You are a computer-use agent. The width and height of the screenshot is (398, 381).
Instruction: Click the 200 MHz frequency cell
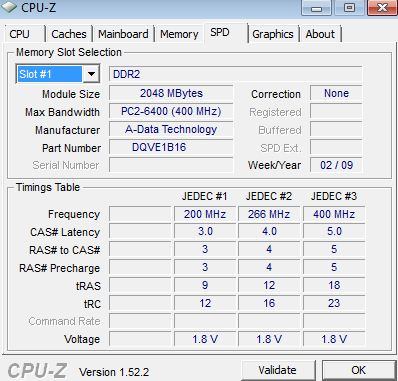point(205,214)
